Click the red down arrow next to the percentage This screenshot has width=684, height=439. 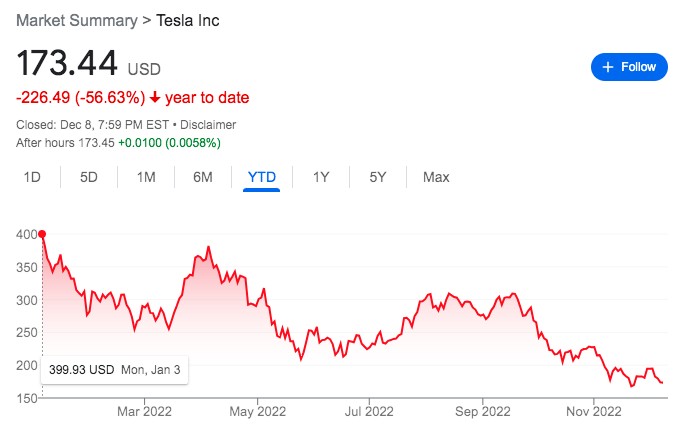155,98
